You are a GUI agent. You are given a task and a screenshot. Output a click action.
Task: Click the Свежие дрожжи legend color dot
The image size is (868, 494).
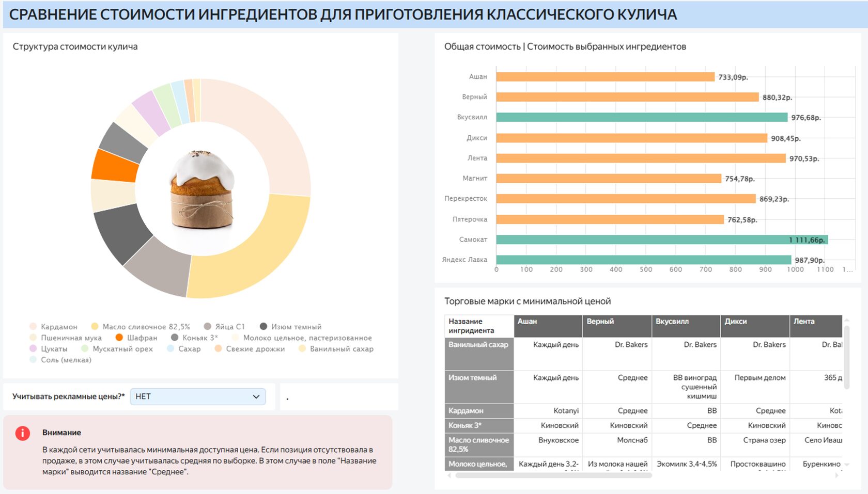(x=218, y=349)
